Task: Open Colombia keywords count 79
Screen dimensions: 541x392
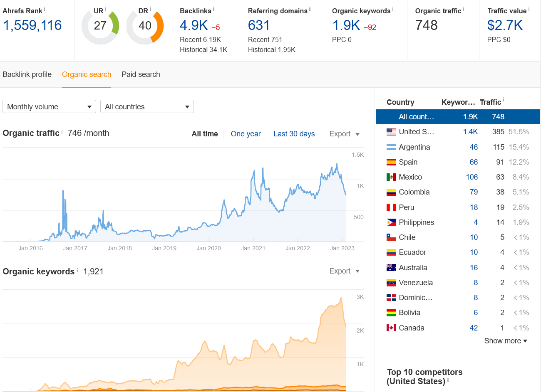Action: [x=474, y=192]
